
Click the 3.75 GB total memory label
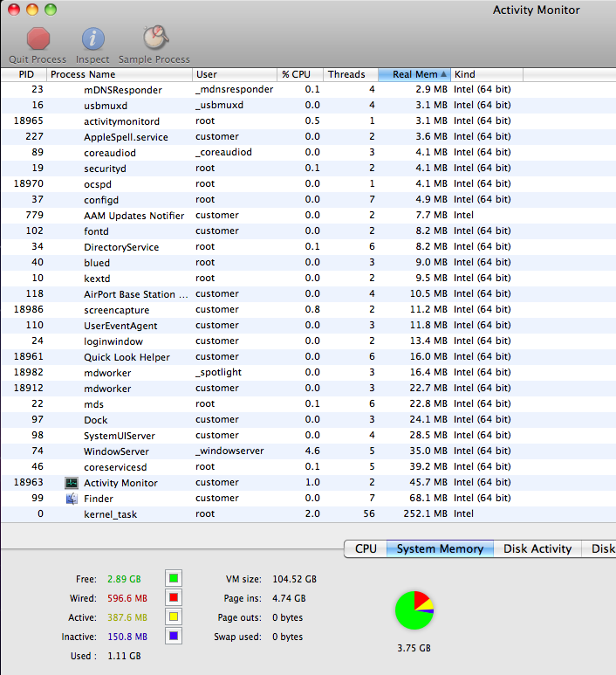(x=414, y=648)
